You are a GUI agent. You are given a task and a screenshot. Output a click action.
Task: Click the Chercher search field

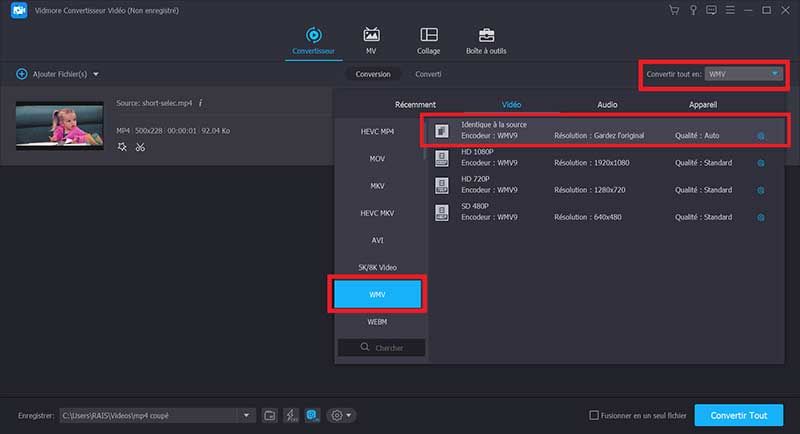tap(381, 347)
